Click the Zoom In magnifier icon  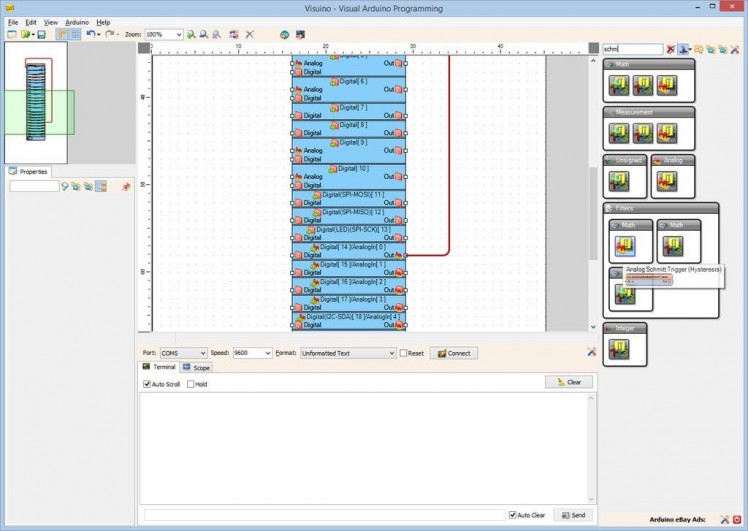192,34
